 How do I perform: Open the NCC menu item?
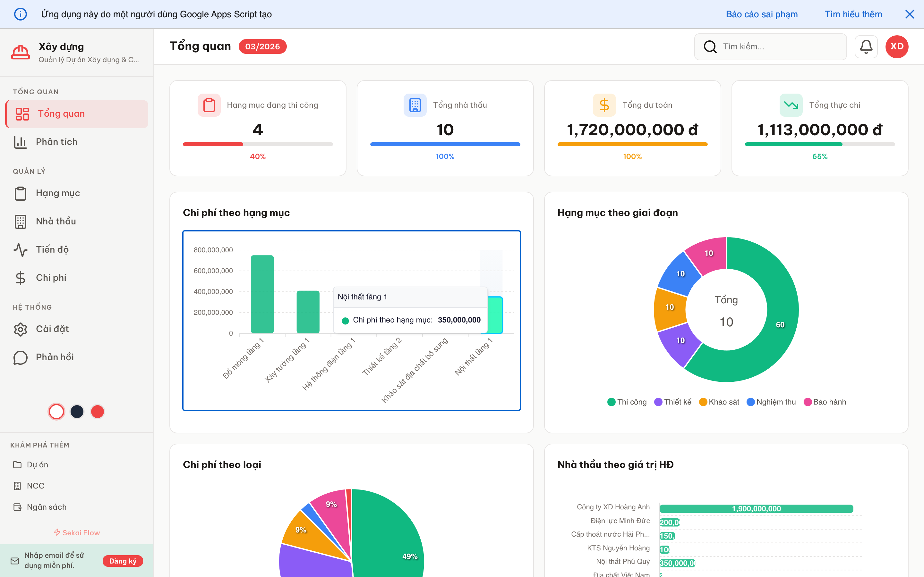36,485
